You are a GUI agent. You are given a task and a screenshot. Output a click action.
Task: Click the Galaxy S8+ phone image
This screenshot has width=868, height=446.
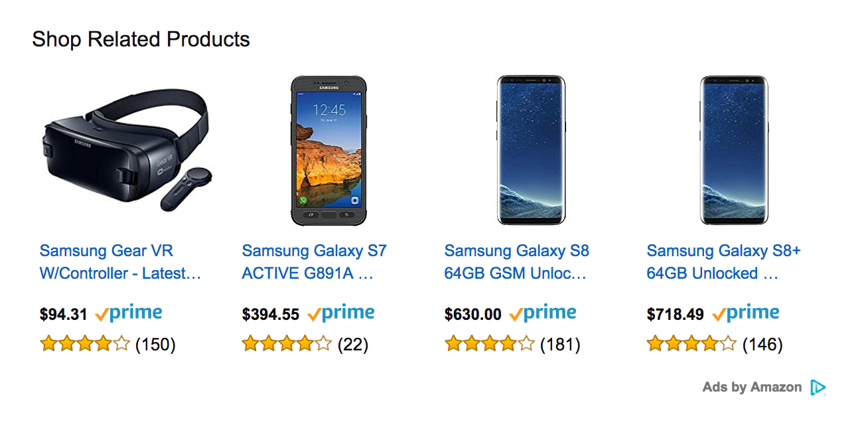733,151
